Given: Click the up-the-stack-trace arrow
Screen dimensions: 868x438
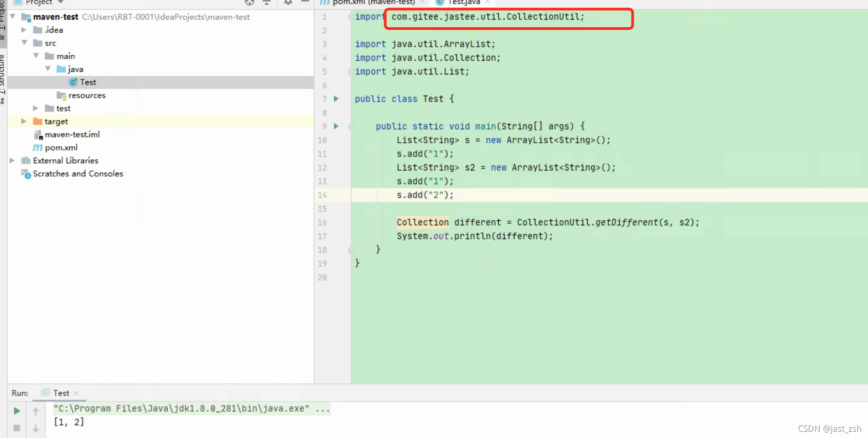Looking at the screenshot, I should tap(36, 411).
